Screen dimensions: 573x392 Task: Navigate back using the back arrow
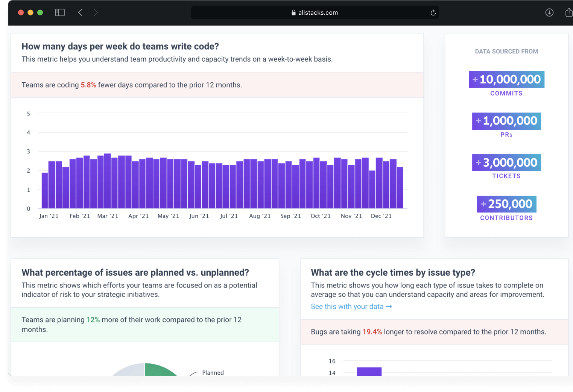pos(80,12)
